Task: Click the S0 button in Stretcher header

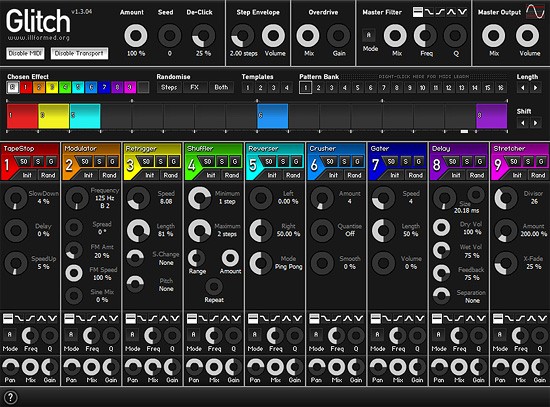Action: coord(514,161)
